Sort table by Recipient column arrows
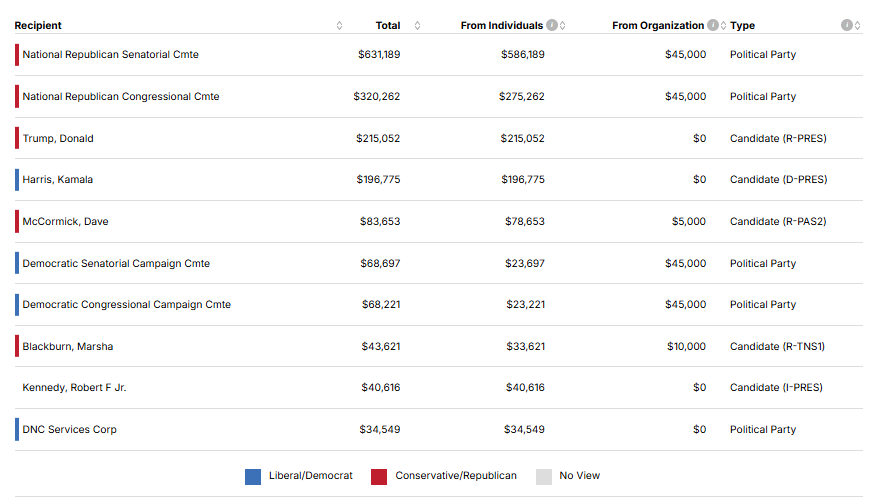The image size is (872, 504). point(339,26)
